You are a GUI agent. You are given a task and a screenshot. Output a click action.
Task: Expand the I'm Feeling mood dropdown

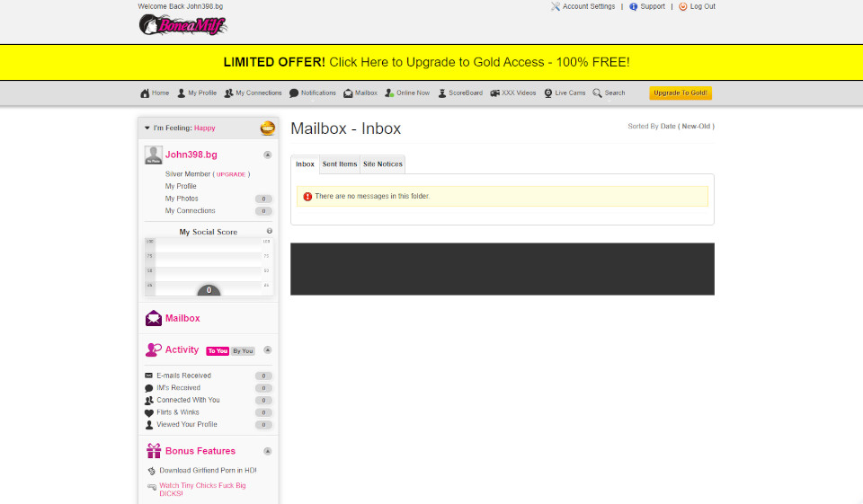pos(147,128)
